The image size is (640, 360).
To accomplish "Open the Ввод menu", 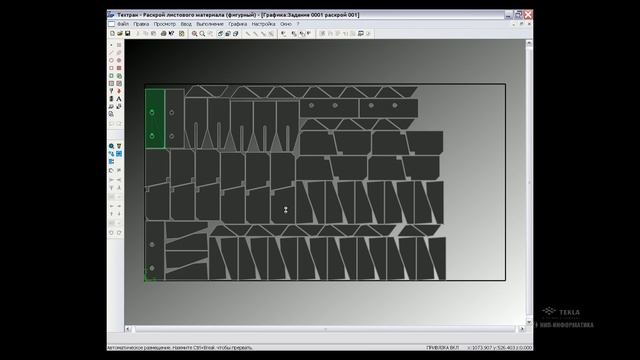I will [186, 24].
